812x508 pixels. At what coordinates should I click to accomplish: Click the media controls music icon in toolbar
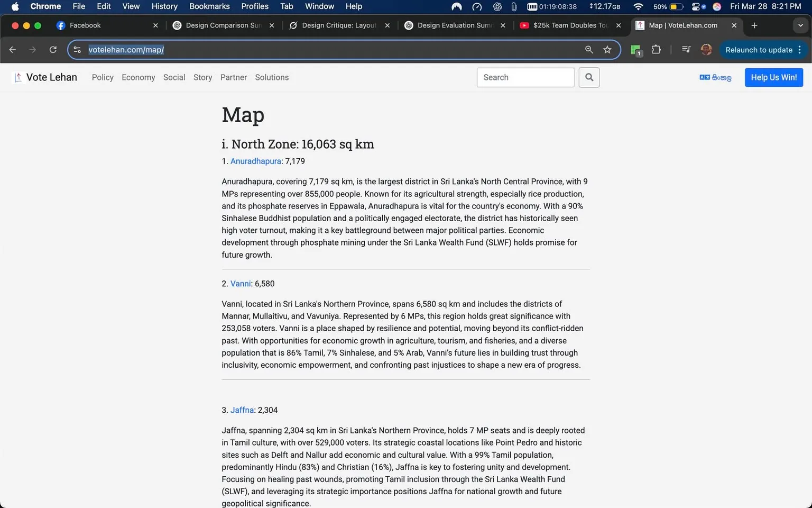coord(686,49)
